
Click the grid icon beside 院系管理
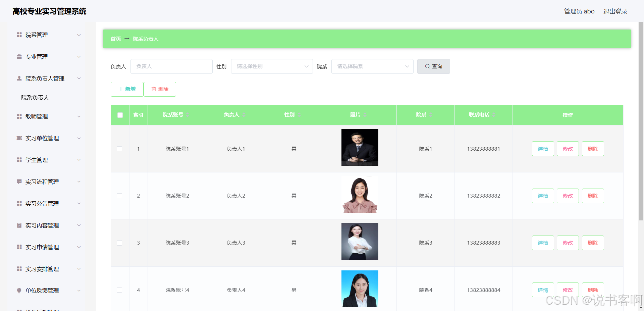pos(19,35)
